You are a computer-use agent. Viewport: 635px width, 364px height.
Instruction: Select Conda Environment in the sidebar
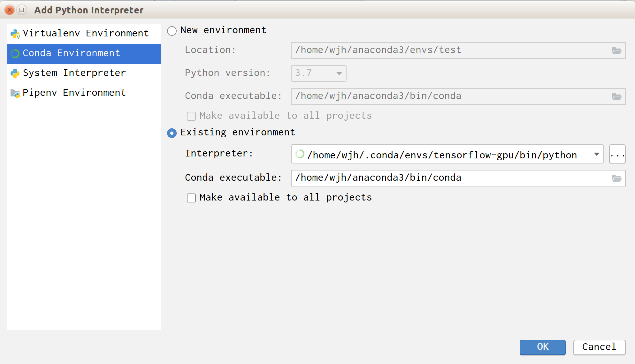pos(84,53)
